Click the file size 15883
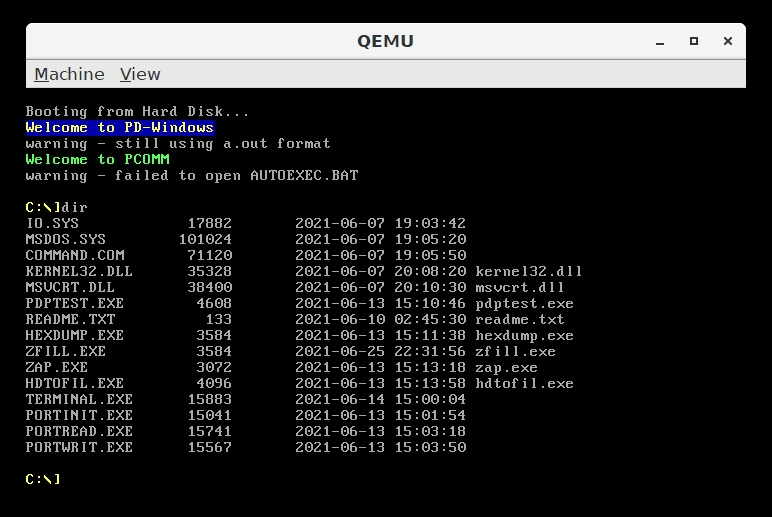772x517 pixels. tap(210, 400)
